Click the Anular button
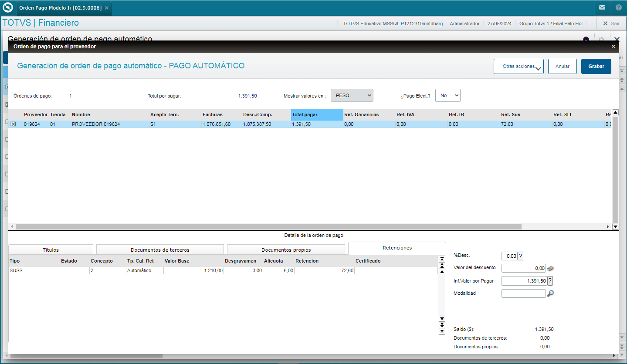 pyautogui.click(x=563, y=67)
